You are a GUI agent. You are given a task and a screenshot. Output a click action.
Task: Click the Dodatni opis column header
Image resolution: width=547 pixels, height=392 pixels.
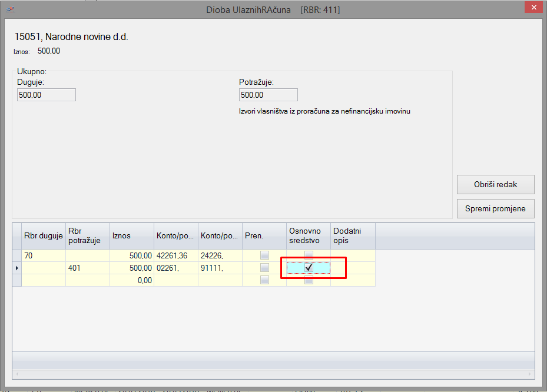(x=352, y=235)
